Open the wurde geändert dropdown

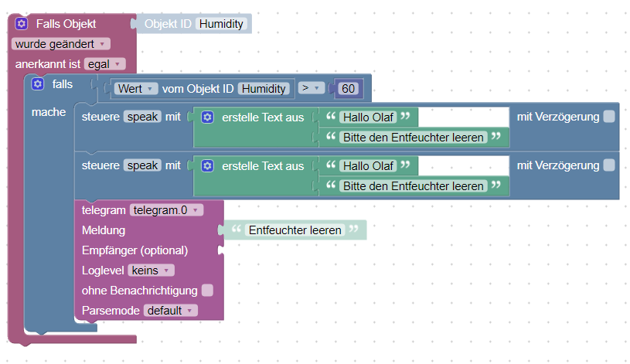coord(60,44)
